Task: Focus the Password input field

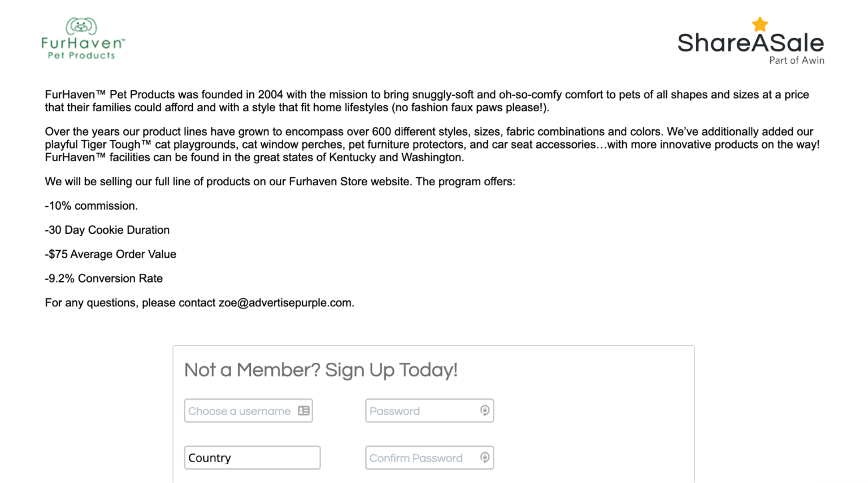Action: coord(421,411)
